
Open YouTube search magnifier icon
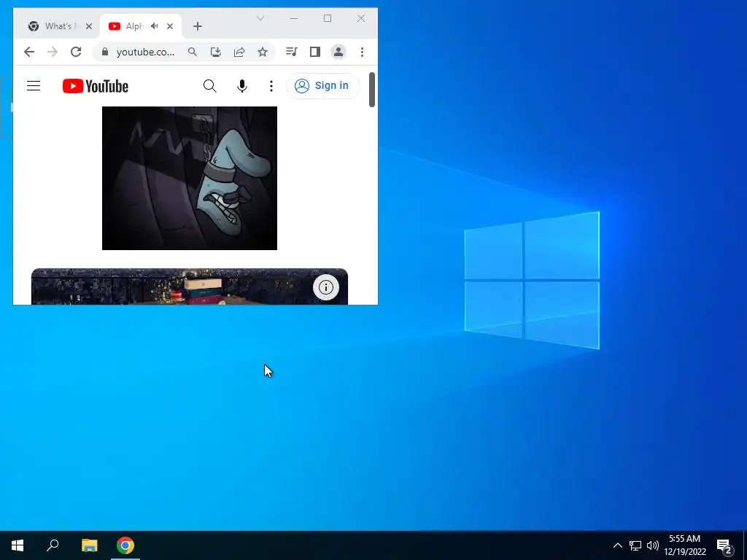[209, 86]
